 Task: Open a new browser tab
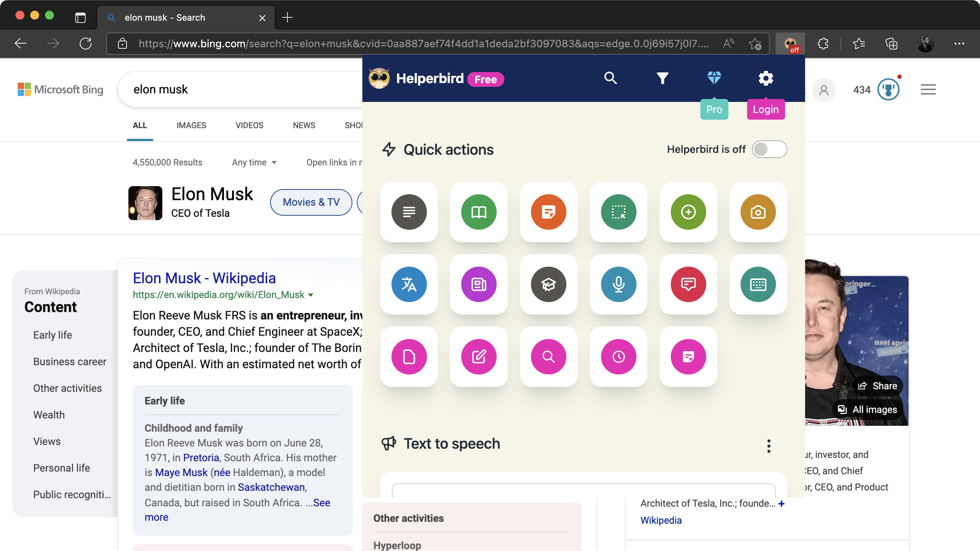click(287, 17)
